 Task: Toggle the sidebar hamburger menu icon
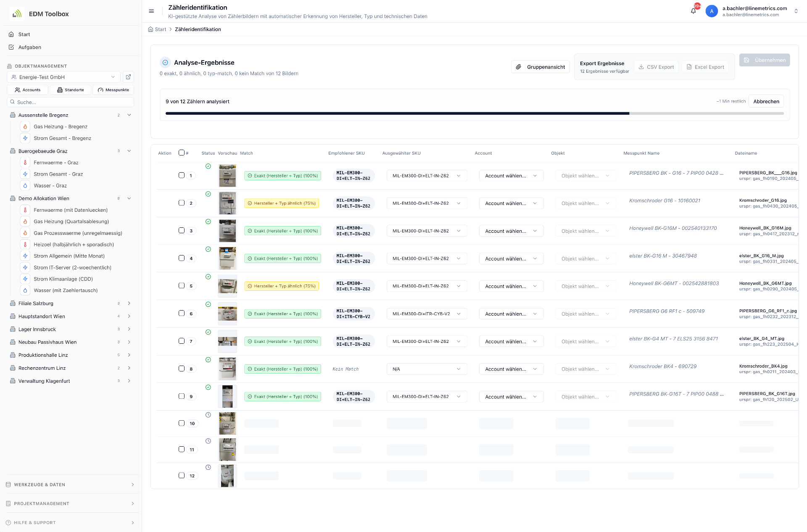click(x=151, y=11)
